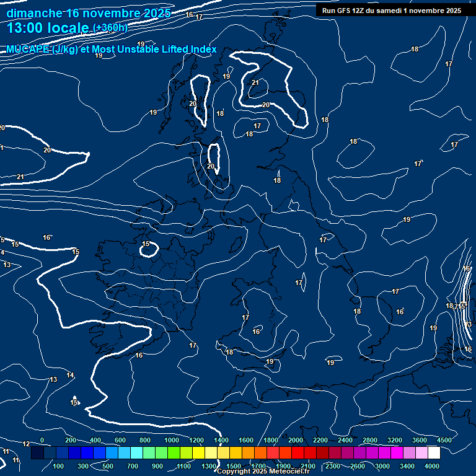
Task: Pick the azure swatch between 500 and 600
Action: pyautogui.click(x=112, y=452)
